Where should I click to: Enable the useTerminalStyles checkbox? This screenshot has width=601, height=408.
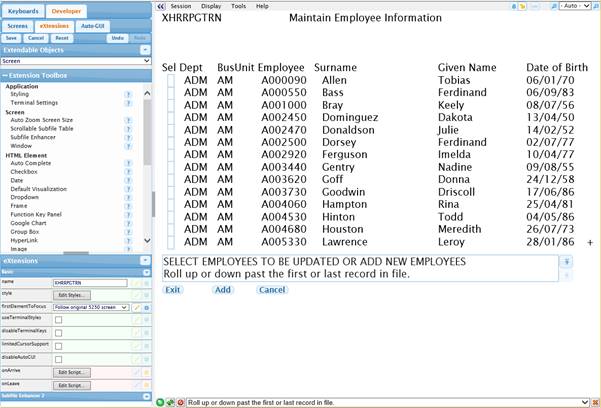(x=58, y=320)
